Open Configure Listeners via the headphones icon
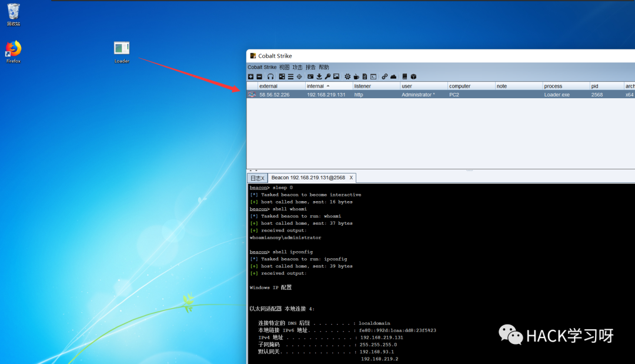Viewport: 635px width, 364px height. (x=270, y=76)
